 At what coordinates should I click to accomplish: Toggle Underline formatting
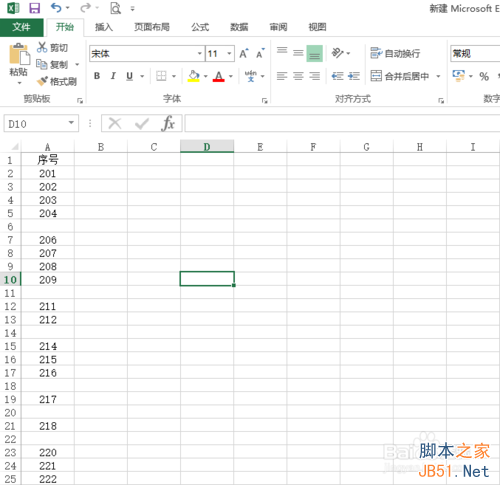pos(129,76)
